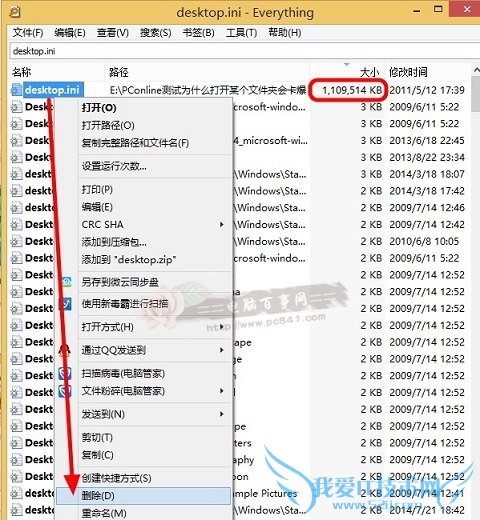
Task: Choose 扫描病毒(电脑管家) in the context menu
Action: click(123, 373)
